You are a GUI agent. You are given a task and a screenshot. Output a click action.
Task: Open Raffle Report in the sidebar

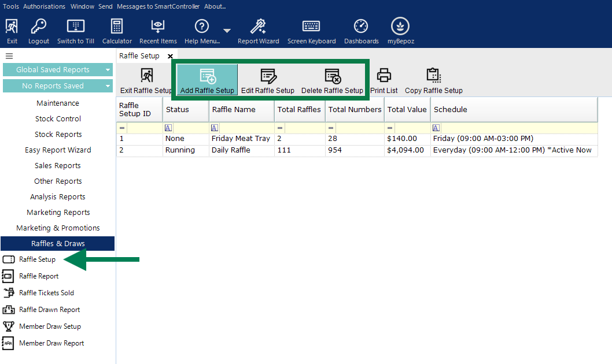click(x=39, y=276)
